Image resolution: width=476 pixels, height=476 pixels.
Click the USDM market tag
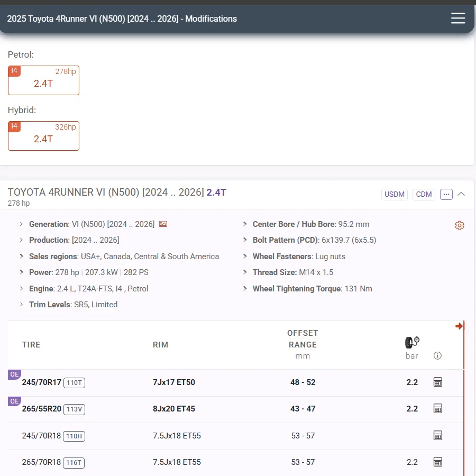395,194
